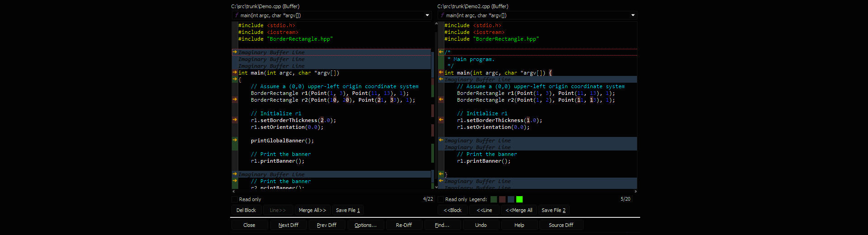Click right-pane arrow next to Main program comment
The image size is (868, 235).
(441, 52)
